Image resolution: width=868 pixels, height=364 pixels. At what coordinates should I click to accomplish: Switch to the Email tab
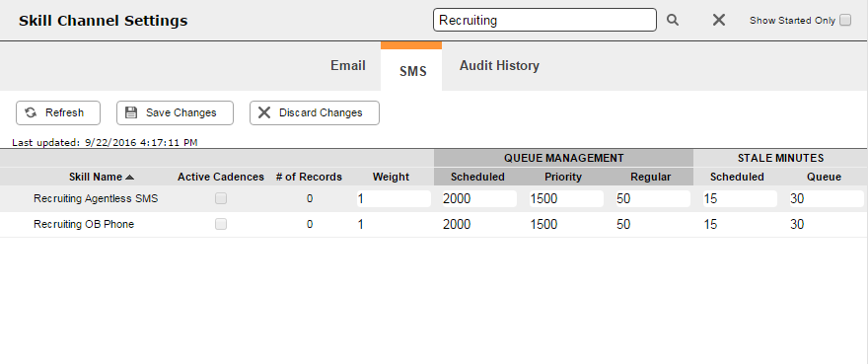coord(348,66)
